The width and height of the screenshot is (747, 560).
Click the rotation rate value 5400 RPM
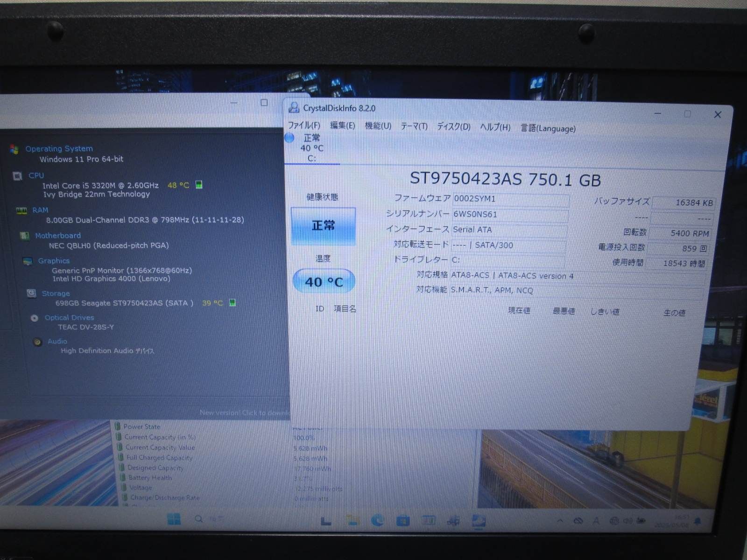(x=680, y=233)
